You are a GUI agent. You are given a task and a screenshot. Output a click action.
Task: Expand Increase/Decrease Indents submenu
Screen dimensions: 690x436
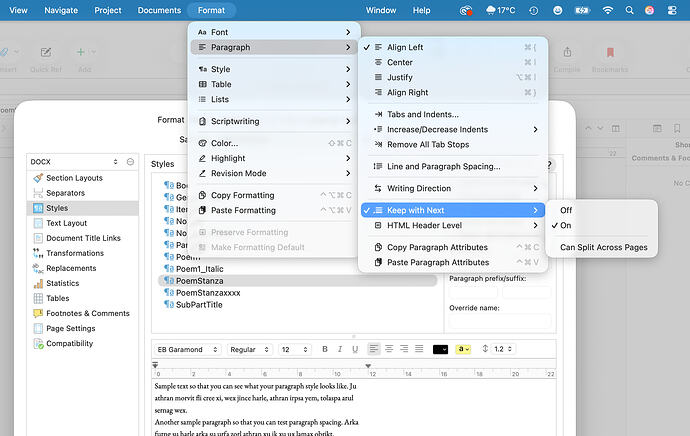tap(453, 129)
